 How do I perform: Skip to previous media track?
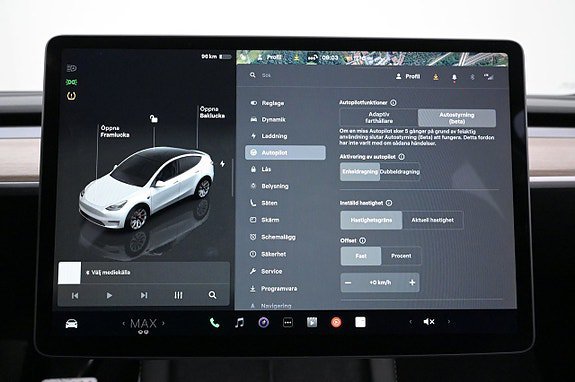click(75, 295)
